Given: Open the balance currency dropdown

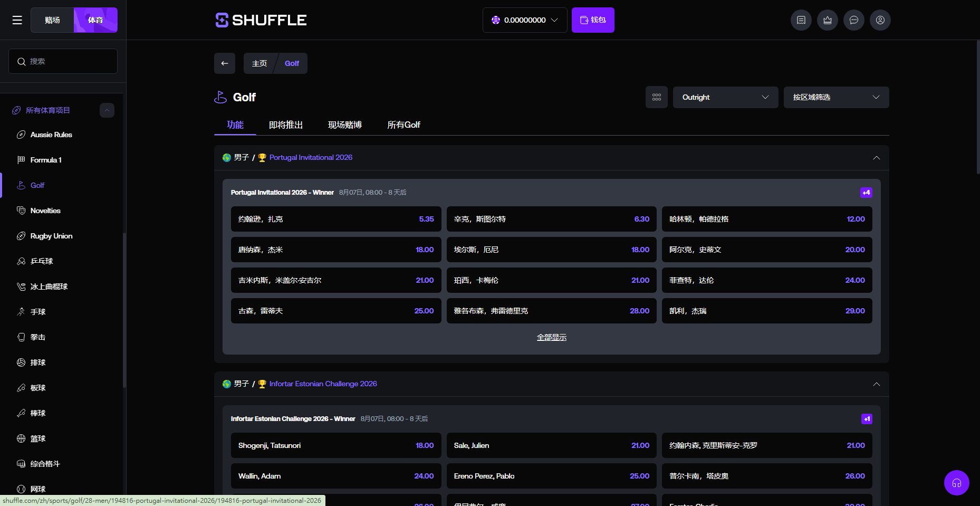Looking at the screenshot, I should tap(525, 20).
